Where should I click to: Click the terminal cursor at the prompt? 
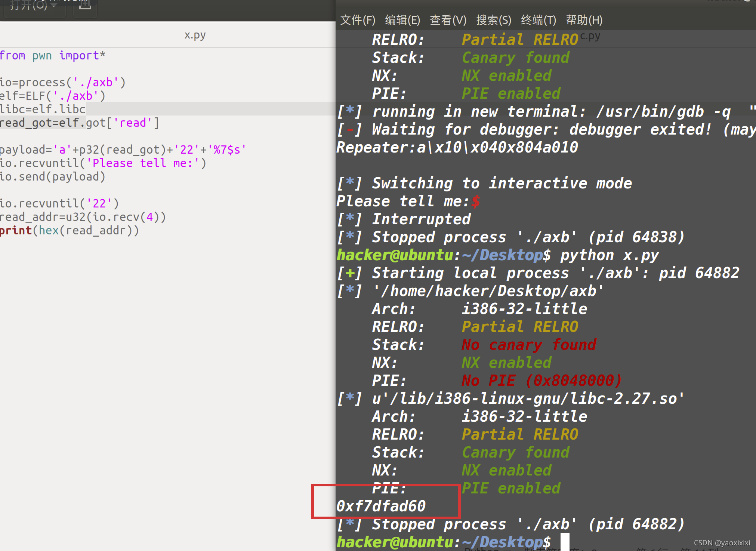tap(564, 542)
